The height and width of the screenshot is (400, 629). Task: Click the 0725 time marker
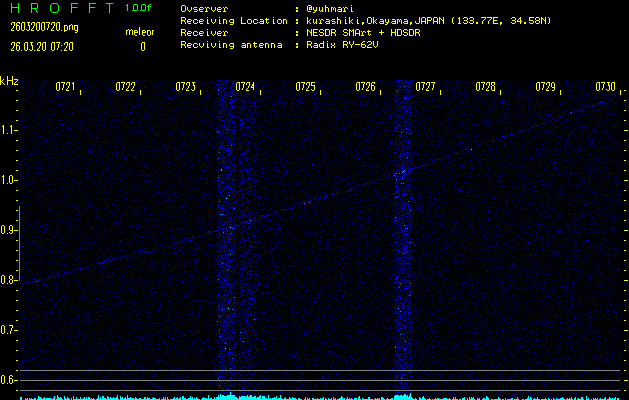click(x=305, y=87)
